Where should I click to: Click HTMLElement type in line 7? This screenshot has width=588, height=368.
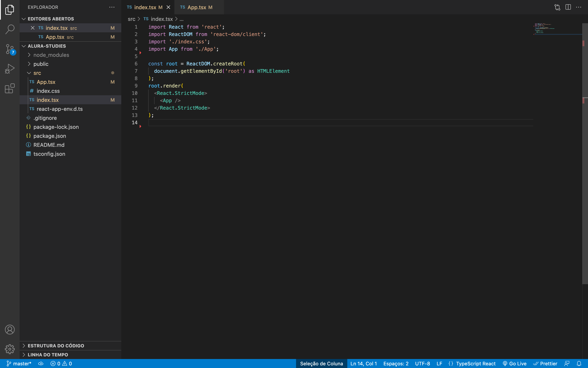(273, 71)
